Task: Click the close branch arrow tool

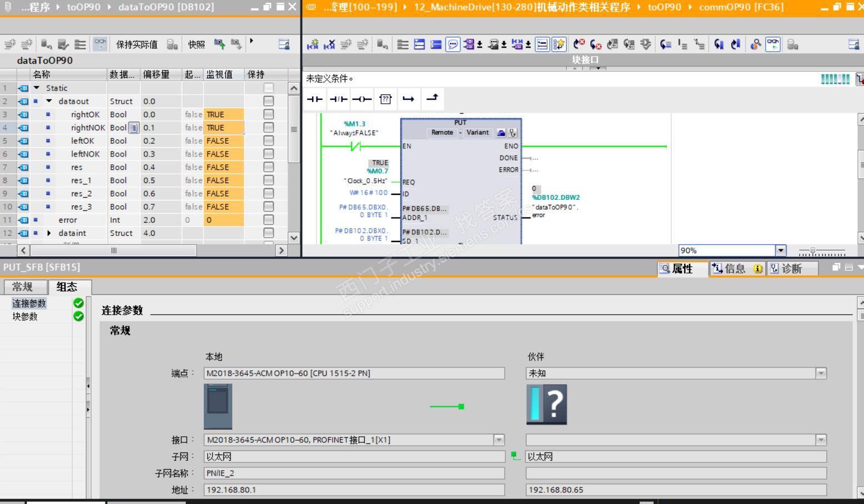Action: click(x=432, y=99)
